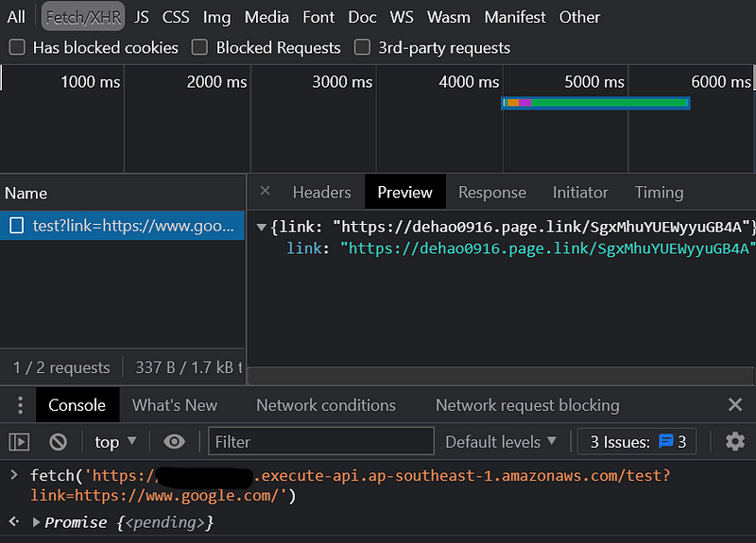
Task: Click the request bar in timeline overview
Action: [x=595, y=103]
